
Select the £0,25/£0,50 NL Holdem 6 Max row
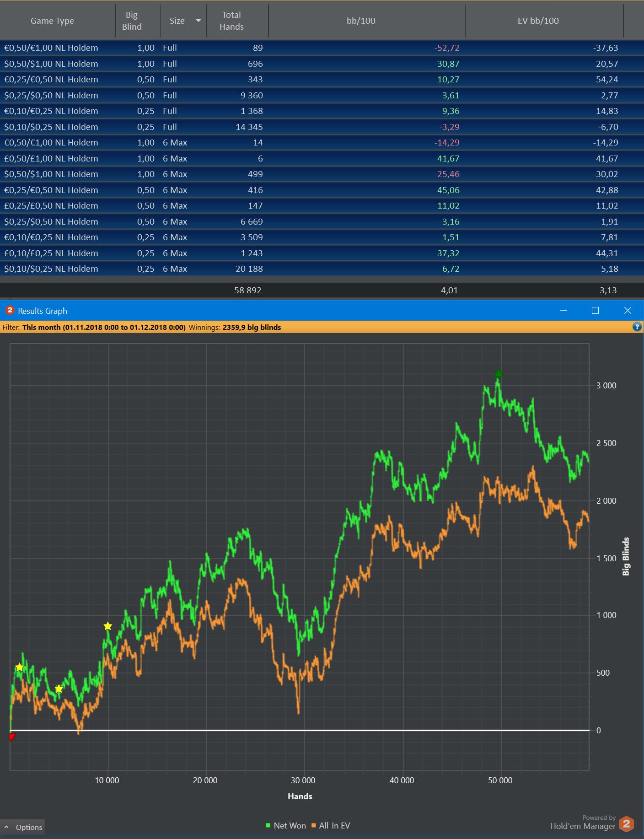pos(322,205)
